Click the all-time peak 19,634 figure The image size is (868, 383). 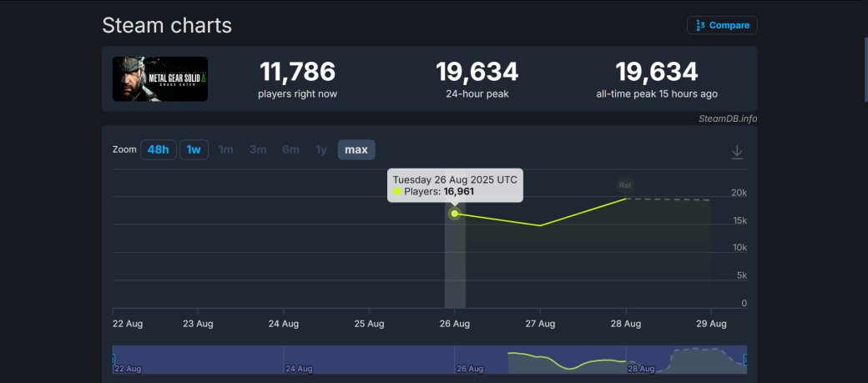pyautogui.click(x=656, y=72)
